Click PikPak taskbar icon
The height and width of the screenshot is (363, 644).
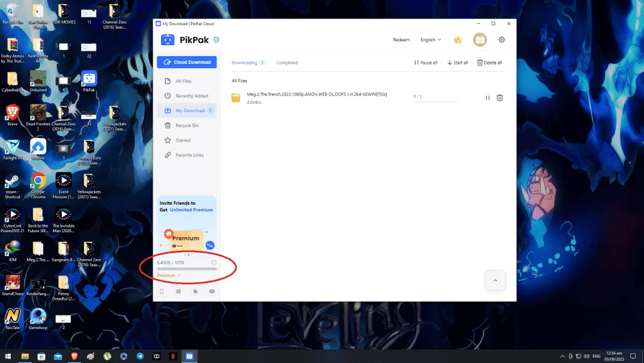pos(190,356)
